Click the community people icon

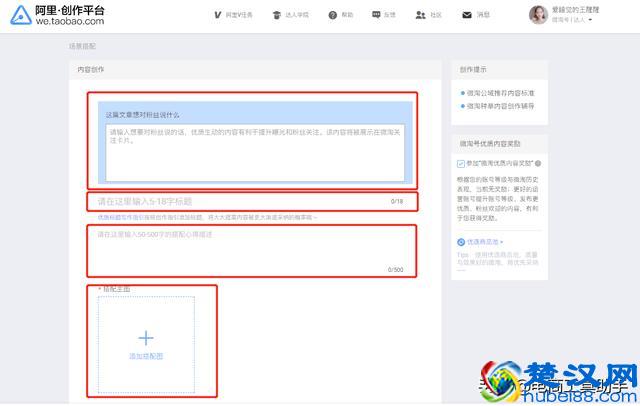[x=420, y=15]
